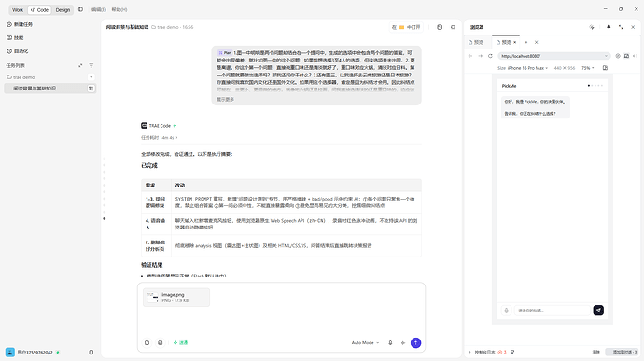Send message with PickMe black arrow button
This screenshot has height=361, width=644.
(x=598, y=311)
